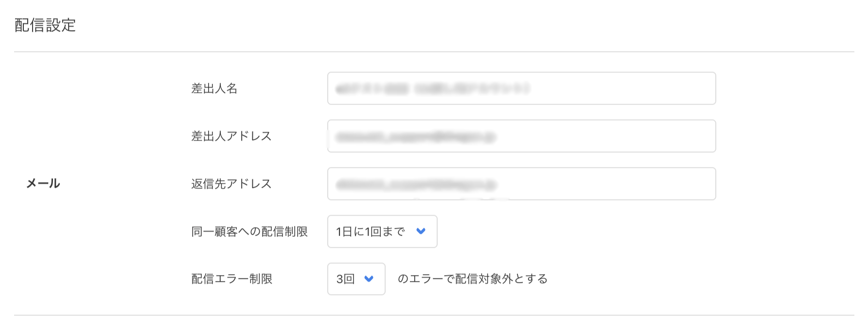This screenshot has width=868, height=319.
Task: Click the 返信先アドレス label
Action: 230,184
